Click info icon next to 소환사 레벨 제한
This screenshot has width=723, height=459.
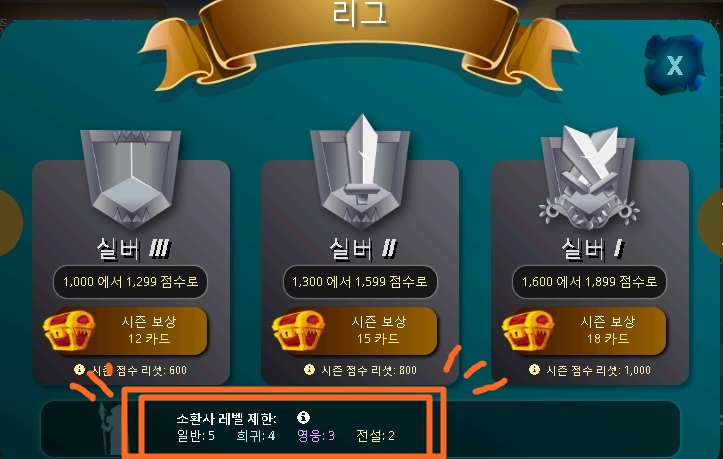pos(303,417)
